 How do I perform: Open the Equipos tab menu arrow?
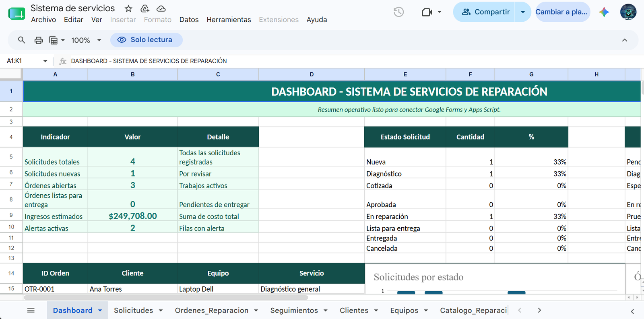pos(426,311)
